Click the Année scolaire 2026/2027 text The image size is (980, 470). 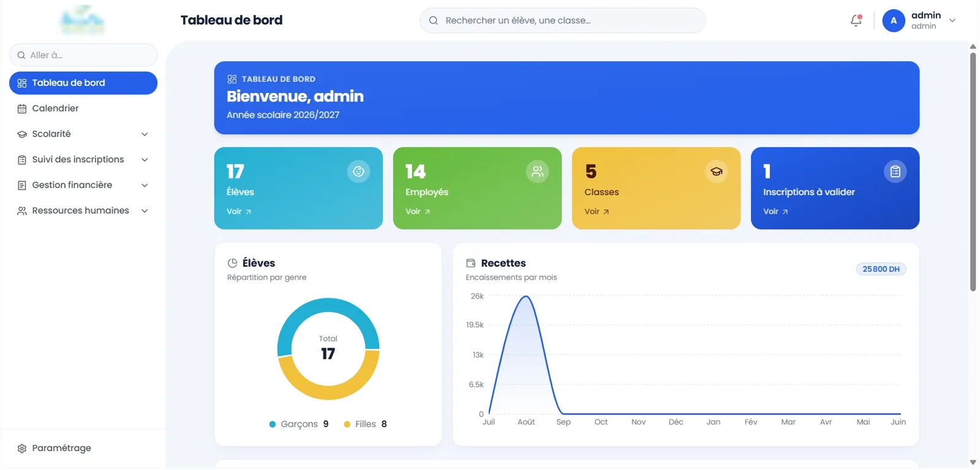[x=283, y=115]
